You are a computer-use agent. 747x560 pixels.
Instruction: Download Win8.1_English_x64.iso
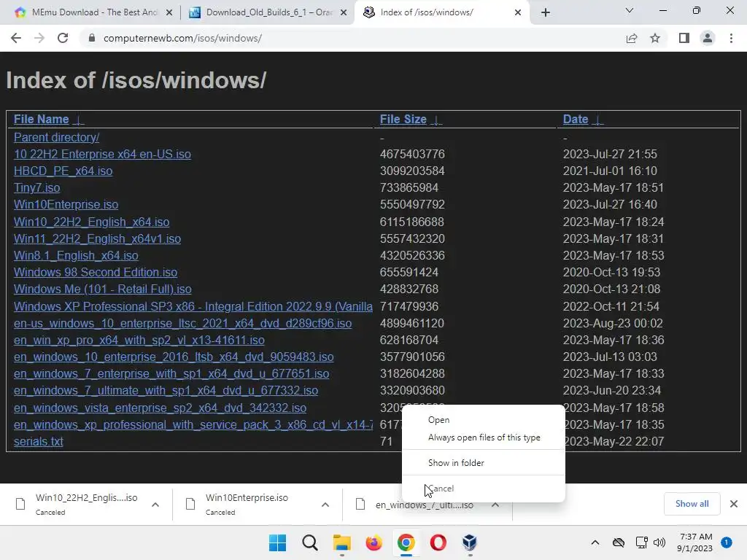(76, 256)
